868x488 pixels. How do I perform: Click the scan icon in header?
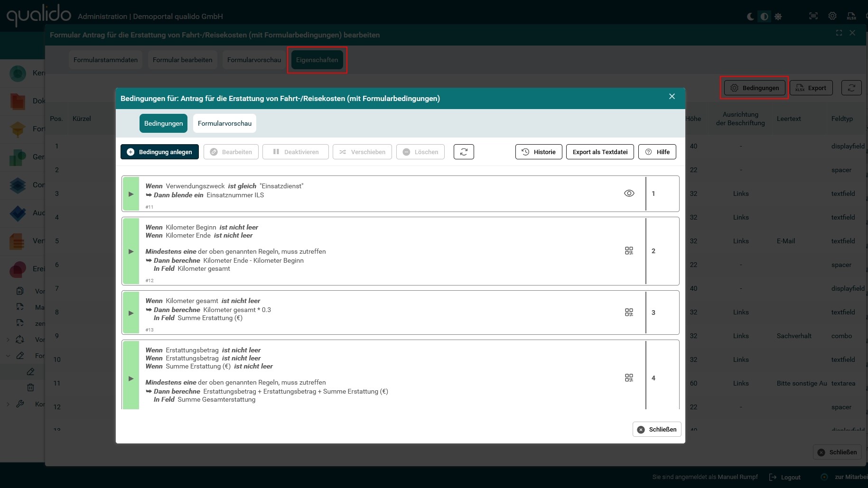pyautogui.click(x=813, y=16)
